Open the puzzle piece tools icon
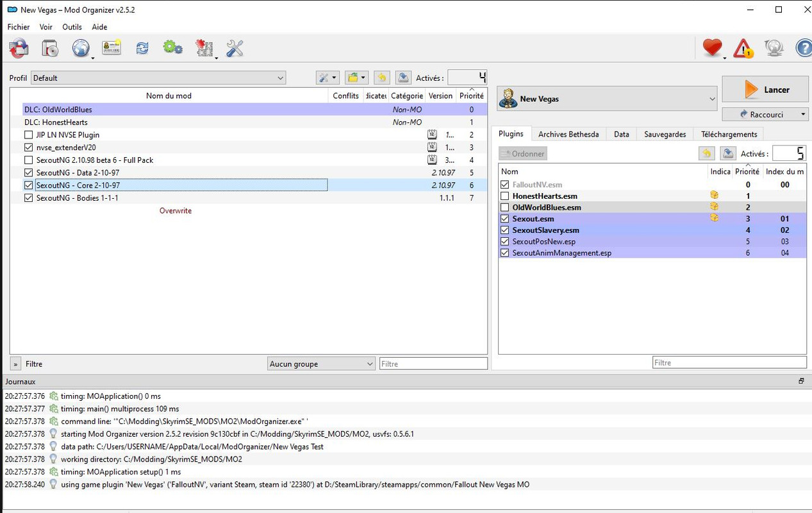This screenshot has height=513, width=812. point(204,48)
